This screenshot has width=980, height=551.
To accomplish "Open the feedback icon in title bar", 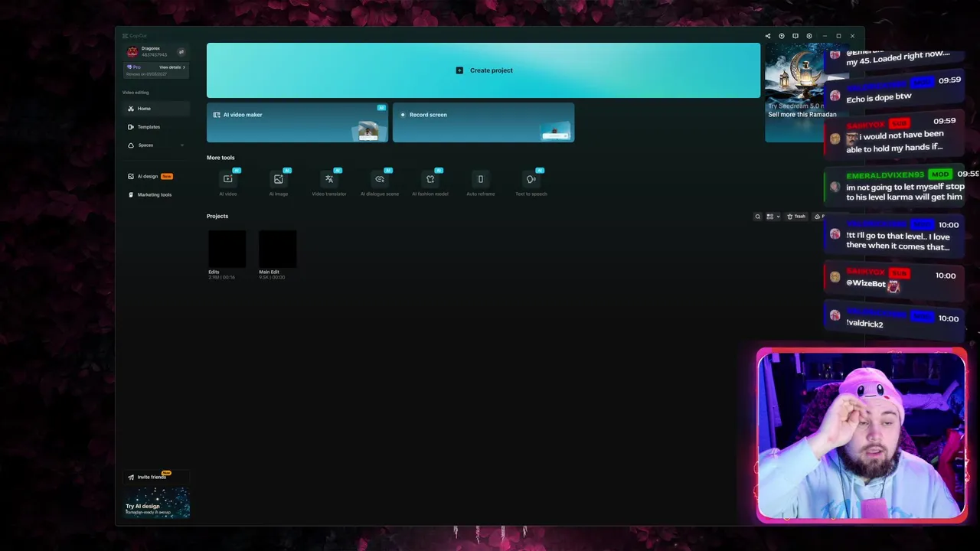I will 795,36.
